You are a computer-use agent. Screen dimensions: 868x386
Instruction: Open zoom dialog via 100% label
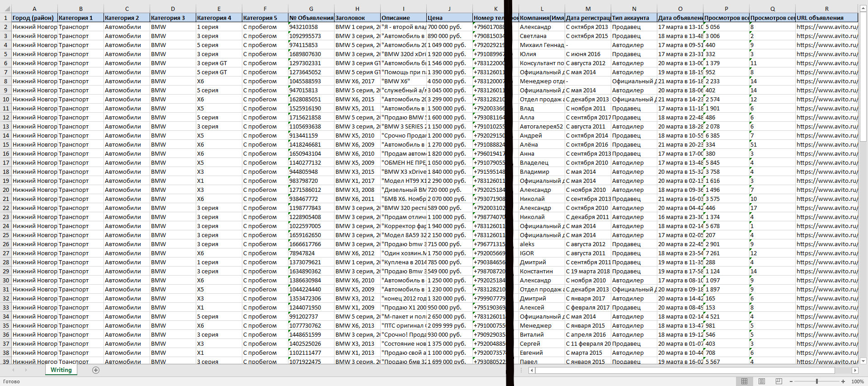pos(858,381)
